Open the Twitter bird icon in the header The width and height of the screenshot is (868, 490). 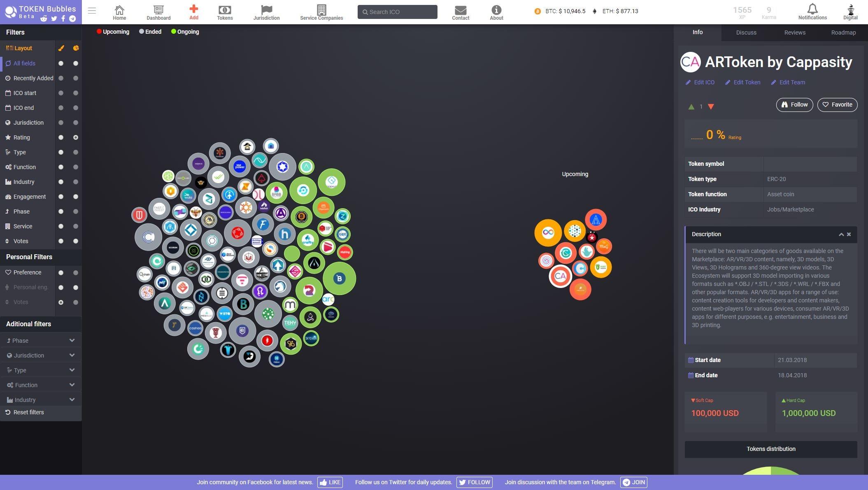point(54,19)
